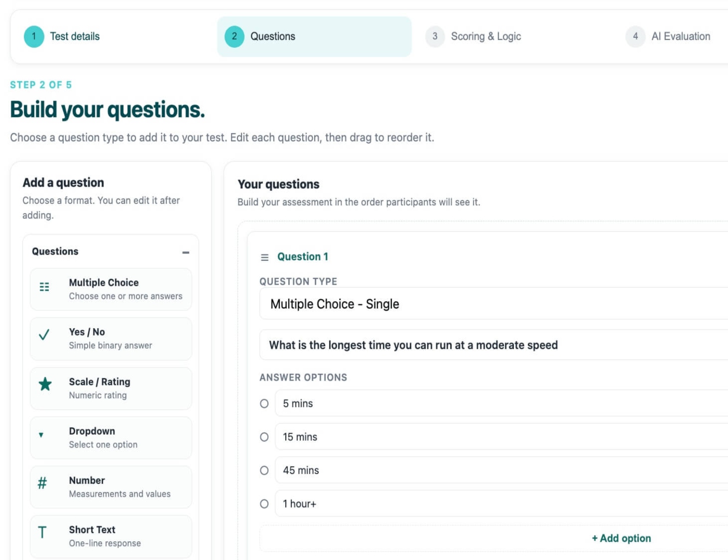The height and width of the screenshot is (560, 728).
Task: Edit the 1 hour+ answer field
Action: (x=501, y=504)
